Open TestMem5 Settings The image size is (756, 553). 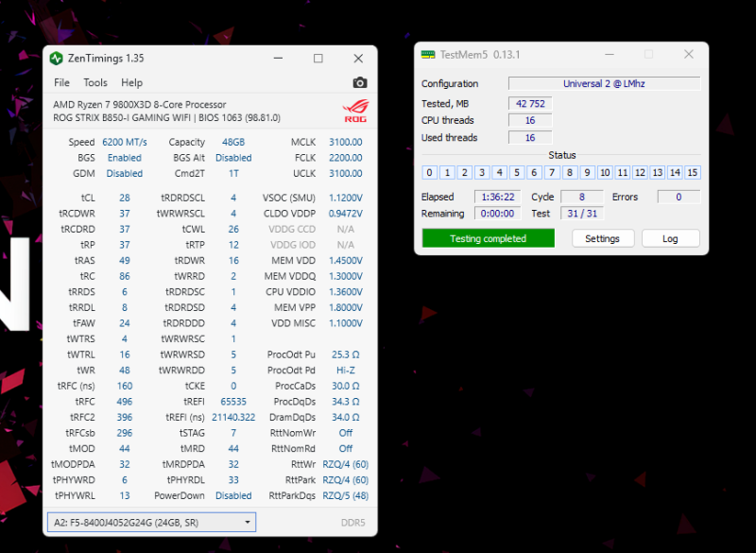[603, 238]
